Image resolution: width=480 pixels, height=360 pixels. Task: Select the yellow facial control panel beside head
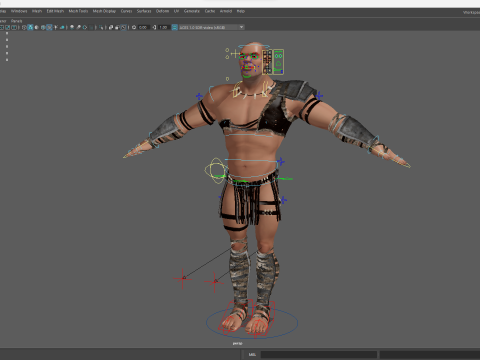(x=273, y=62)
